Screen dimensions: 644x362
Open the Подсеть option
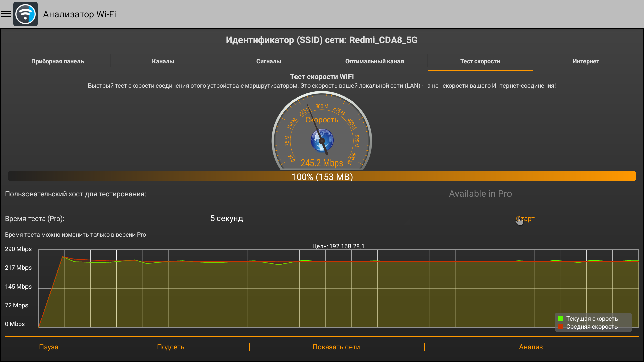pyautogui.click(x=171, y=347)
